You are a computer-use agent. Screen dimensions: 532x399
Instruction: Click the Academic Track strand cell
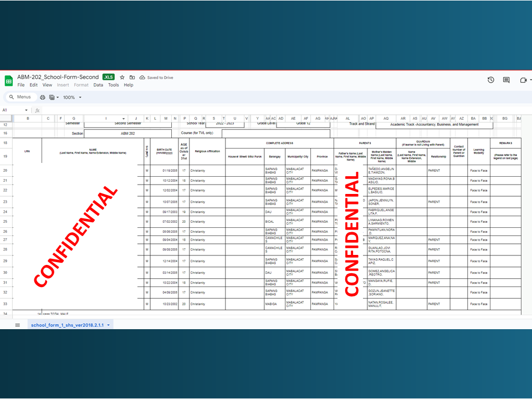(434, 125)
